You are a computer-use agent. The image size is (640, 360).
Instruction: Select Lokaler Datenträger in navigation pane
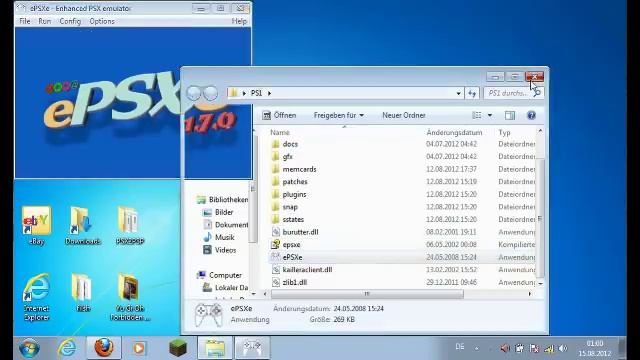[x=231, y=288]
